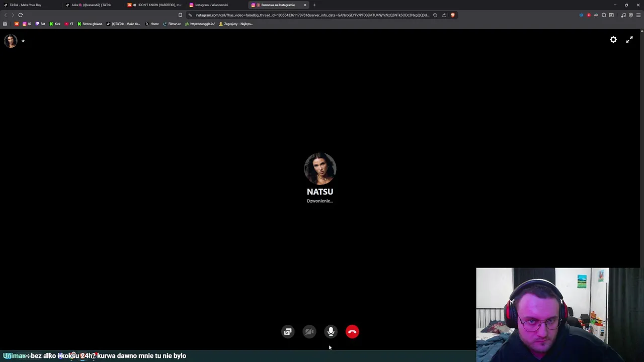Image resolution: width=644 pixels, height=362 pixels.
Task: Open Rat bookmark
Action: (x=40, y=24)
